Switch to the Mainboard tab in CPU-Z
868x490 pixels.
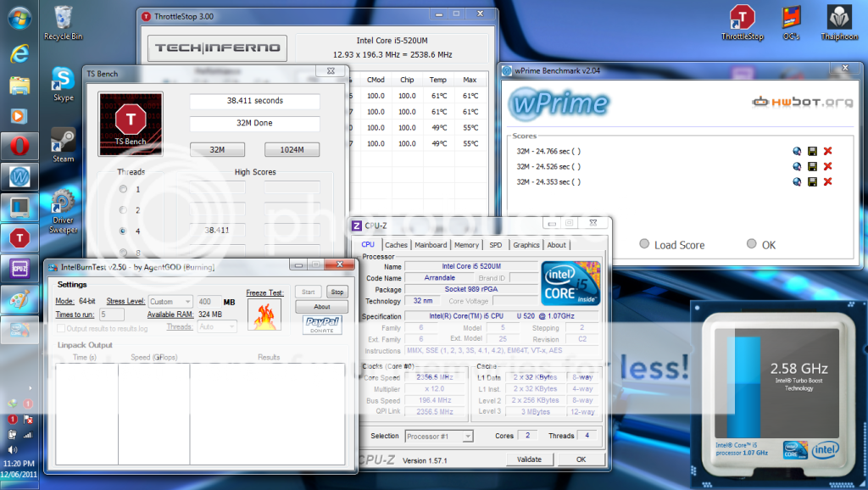[431, 245]
